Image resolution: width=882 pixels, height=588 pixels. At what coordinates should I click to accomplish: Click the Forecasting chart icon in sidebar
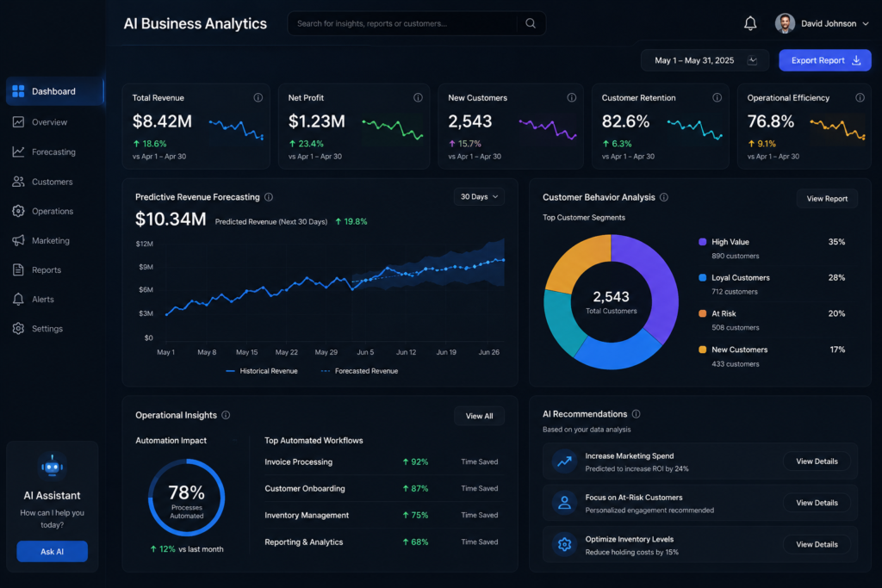[18, 152]
